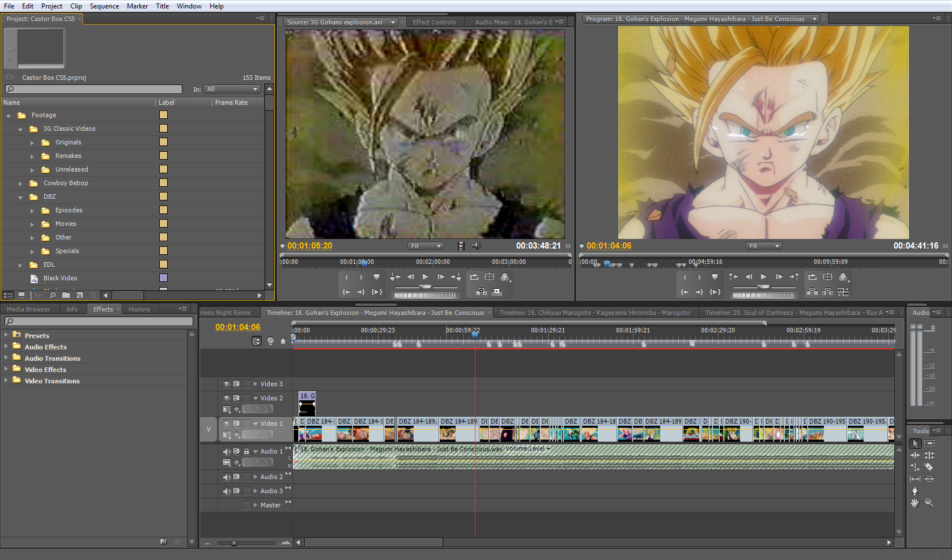This screenshot has height=560, width=952.
Task: Open the Clip menu
Action: 76,6
